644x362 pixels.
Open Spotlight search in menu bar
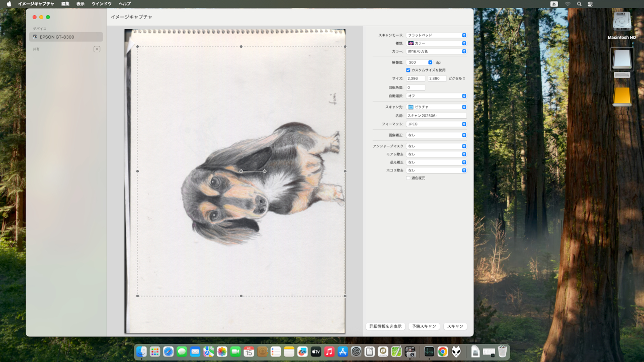[x=579, y=4]
